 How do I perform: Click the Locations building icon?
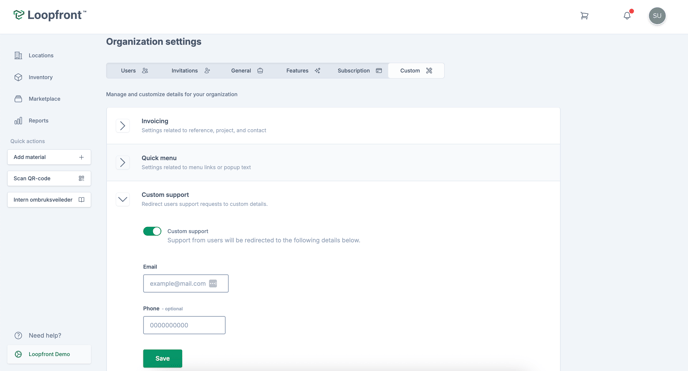tap(18, 55)
